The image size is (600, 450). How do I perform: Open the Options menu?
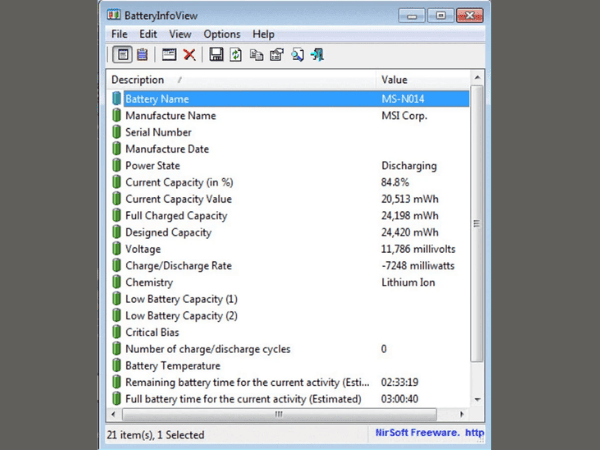point(222,34)
